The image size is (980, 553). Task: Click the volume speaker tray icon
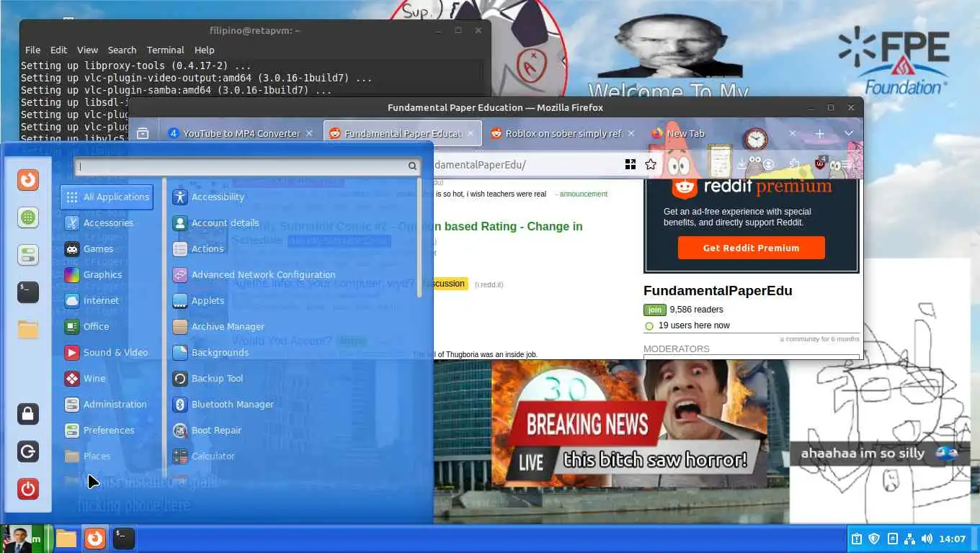pyautogui.click(x=927, y=539)
